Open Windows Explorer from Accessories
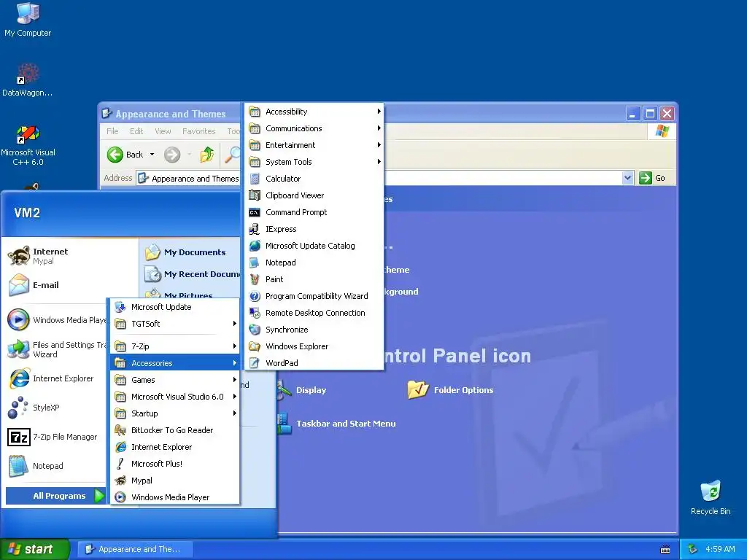This screenshot has height=560, width=747. click(x=314, y=346)
